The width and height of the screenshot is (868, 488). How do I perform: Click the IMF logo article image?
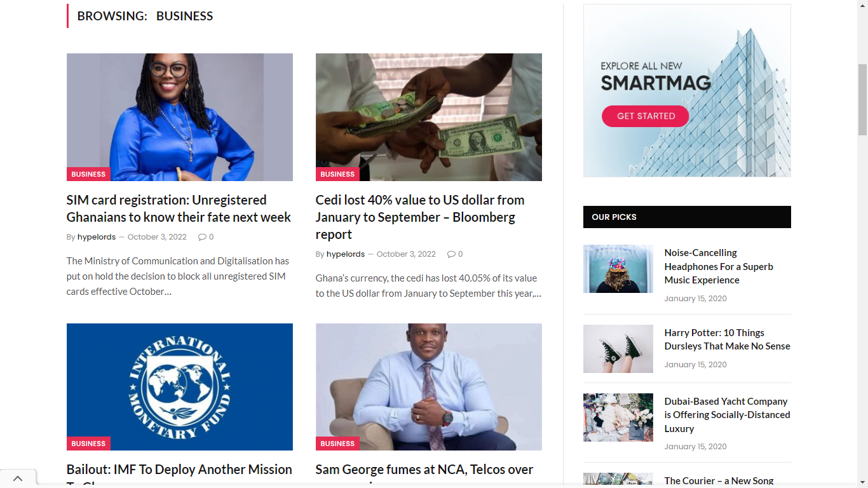180,387
